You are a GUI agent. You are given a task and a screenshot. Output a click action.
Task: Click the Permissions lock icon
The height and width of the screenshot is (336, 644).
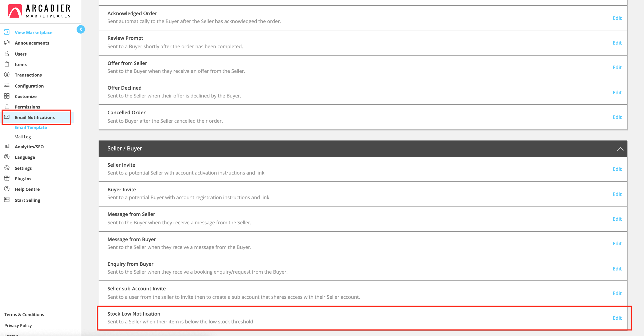coord(7,107)
